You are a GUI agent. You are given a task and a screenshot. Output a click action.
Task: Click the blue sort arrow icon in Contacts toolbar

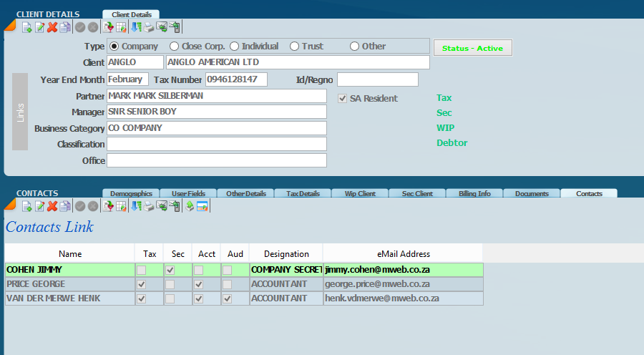[x=136, y=206]
